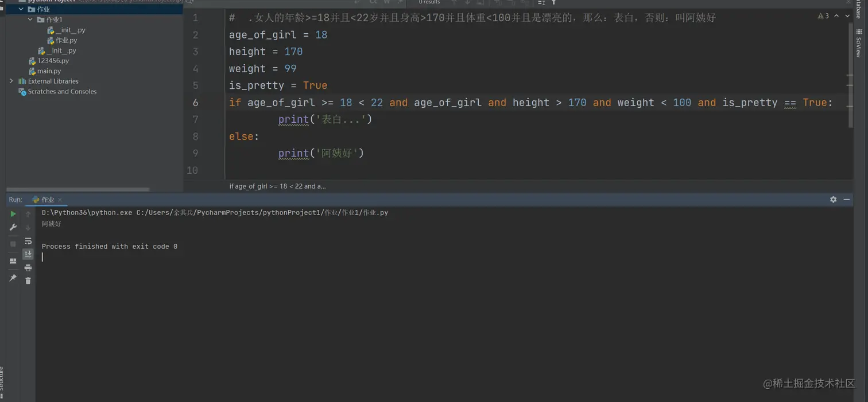The height and width of the screenshot is (402, 868).
Task: Click 'is_pretty == True' in the if condition
Action: click(x=774, y=103)
